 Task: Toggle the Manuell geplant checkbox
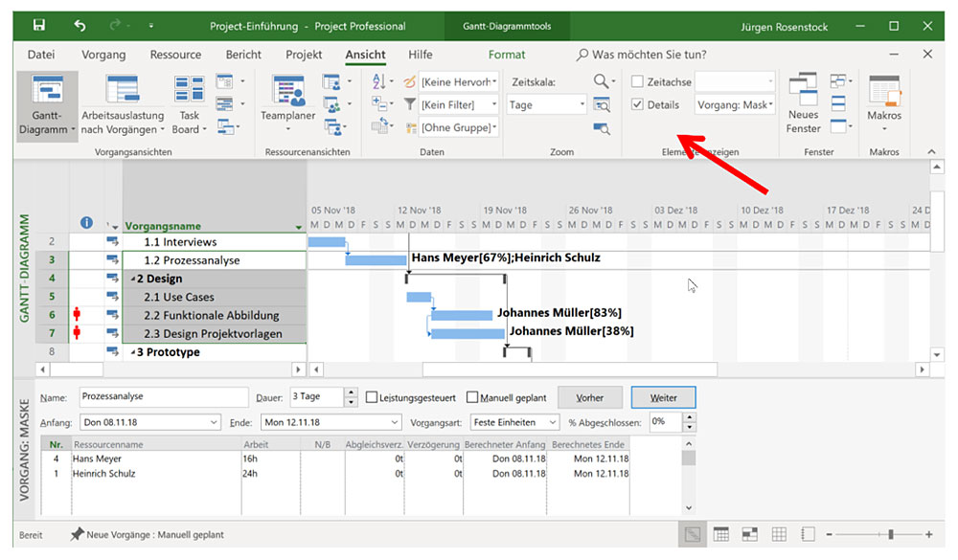click(x=471, y=397)
